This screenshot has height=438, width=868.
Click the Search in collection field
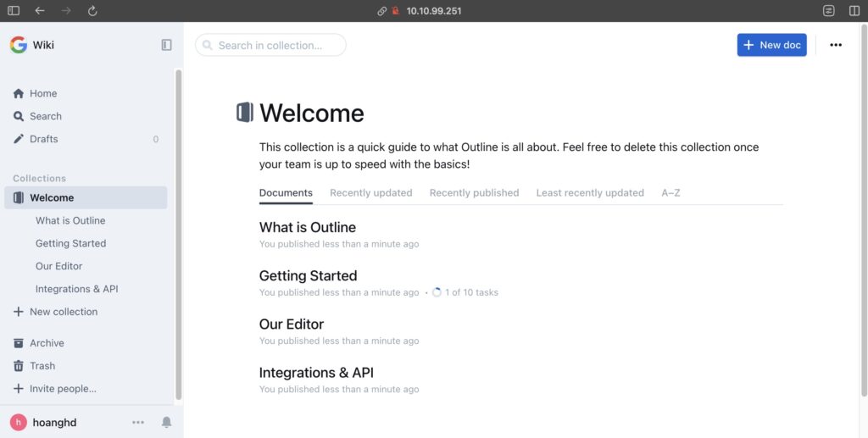click(270, 45)
